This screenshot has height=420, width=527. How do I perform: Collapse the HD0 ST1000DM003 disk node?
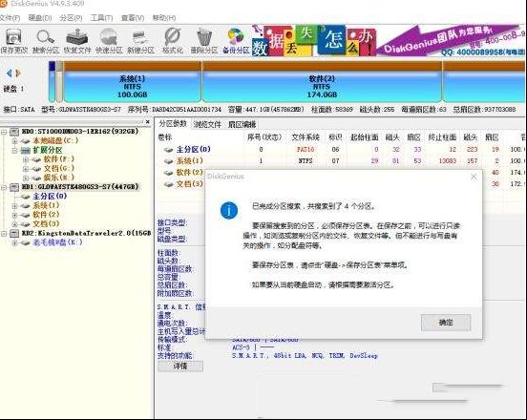pyautogui.click(x=4, y=132)
